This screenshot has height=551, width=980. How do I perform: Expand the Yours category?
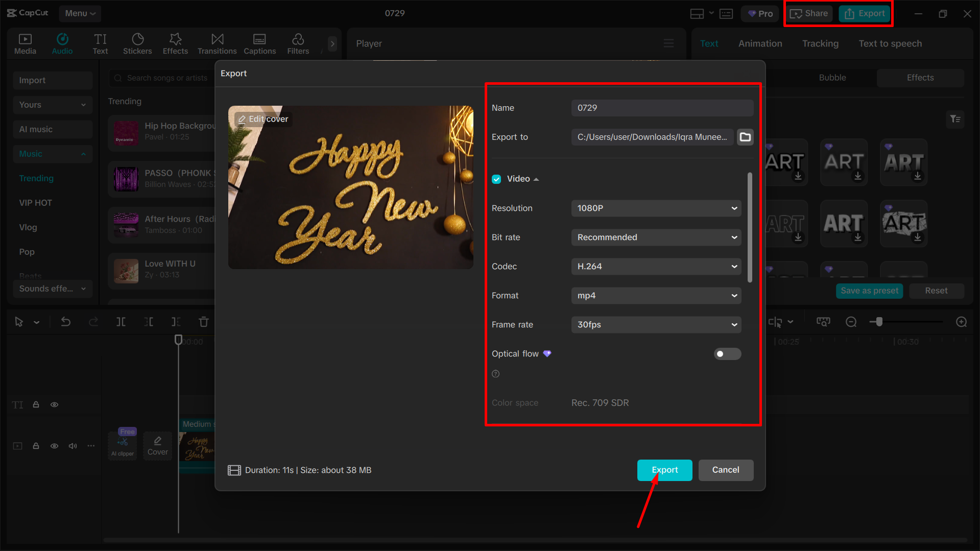pos(53,105)
